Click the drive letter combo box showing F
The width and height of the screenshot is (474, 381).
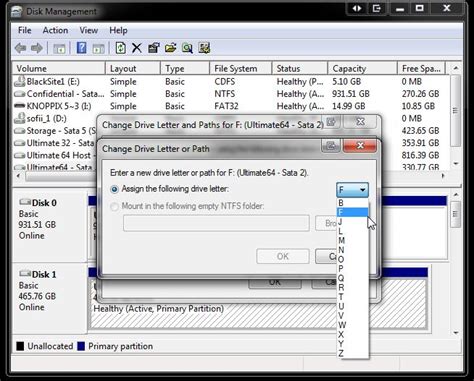pyautogui.click(x=352, y=190)
